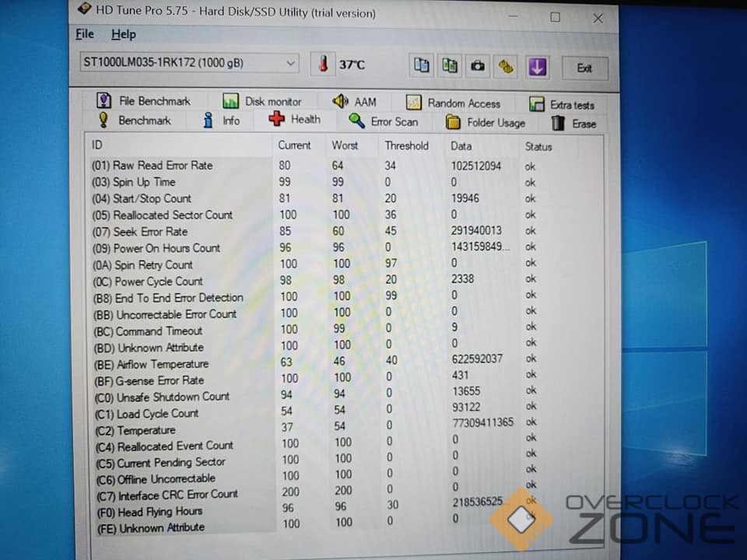Click the Disk monitor chart icon
Screen dimensions: 747x560
click(x=230, y=101)
